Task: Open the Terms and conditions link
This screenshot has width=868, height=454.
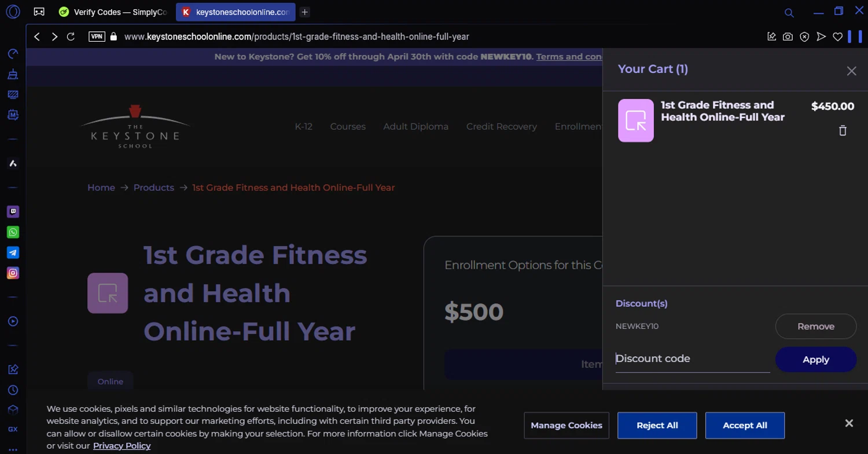Action: click(569, 57)
